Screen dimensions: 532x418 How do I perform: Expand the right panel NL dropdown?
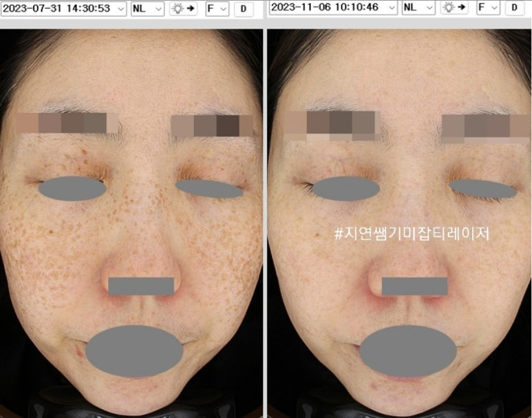coord(418,8)
